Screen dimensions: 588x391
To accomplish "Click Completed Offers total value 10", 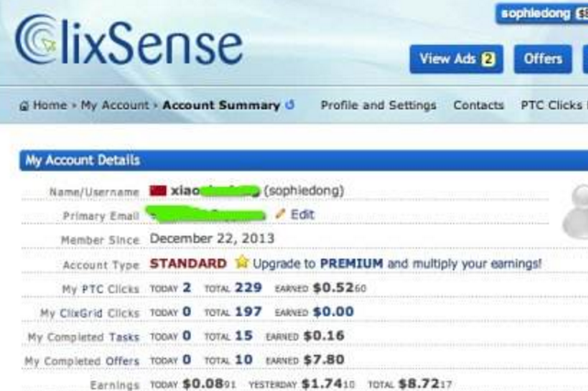I will [x=244, y=360].
